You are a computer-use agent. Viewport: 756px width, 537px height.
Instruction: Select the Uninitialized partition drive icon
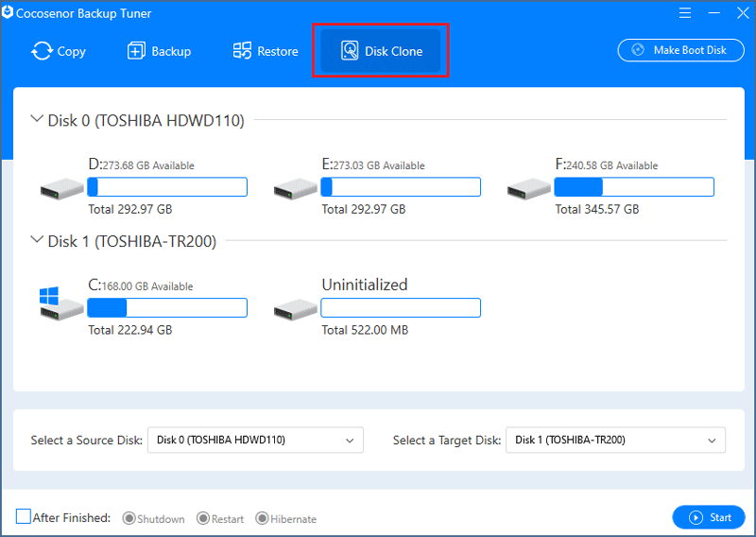point(295,309)
